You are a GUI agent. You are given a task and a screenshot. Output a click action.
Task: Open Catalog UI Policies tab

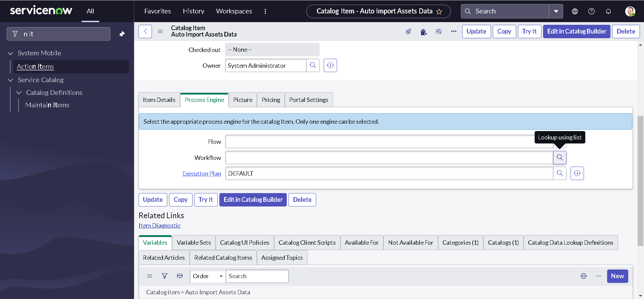click(x=245, y=243)
